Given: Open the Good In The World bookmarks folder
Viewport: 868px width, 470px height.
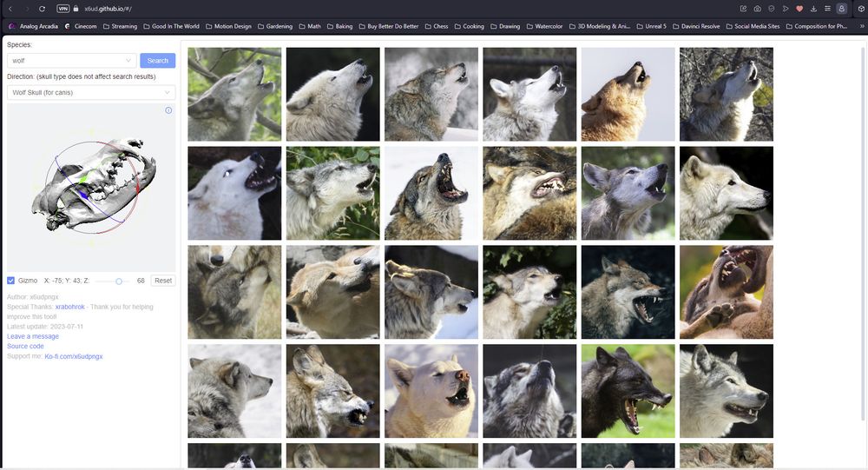Looking at the screenshot, I should [171, 26].
